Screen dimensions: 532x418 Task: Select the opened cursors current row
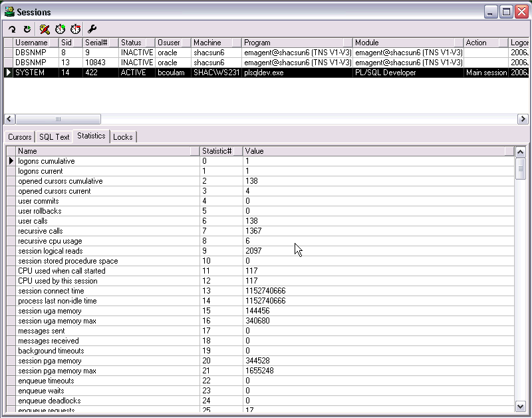[260, 191]
